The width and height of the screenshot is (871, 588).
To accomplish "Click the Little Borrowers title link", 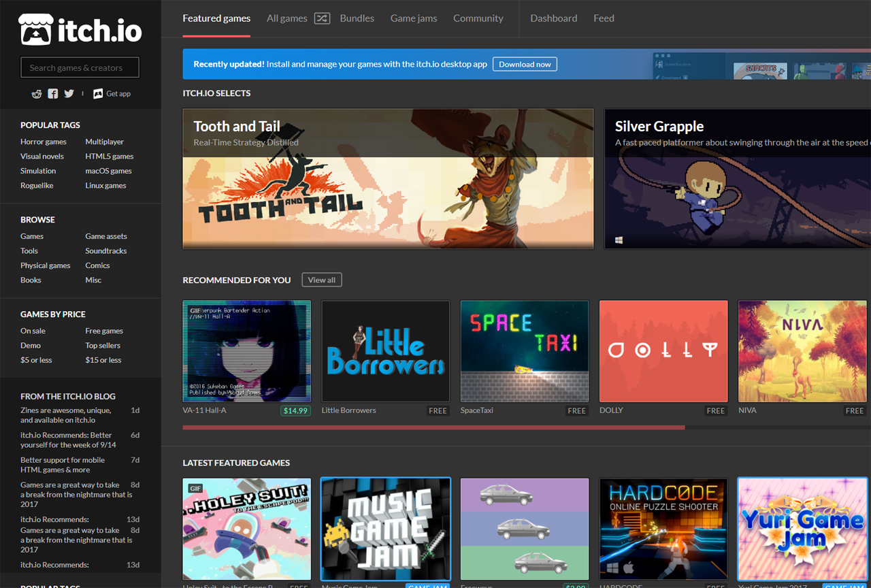I will (x=348, y=410).
